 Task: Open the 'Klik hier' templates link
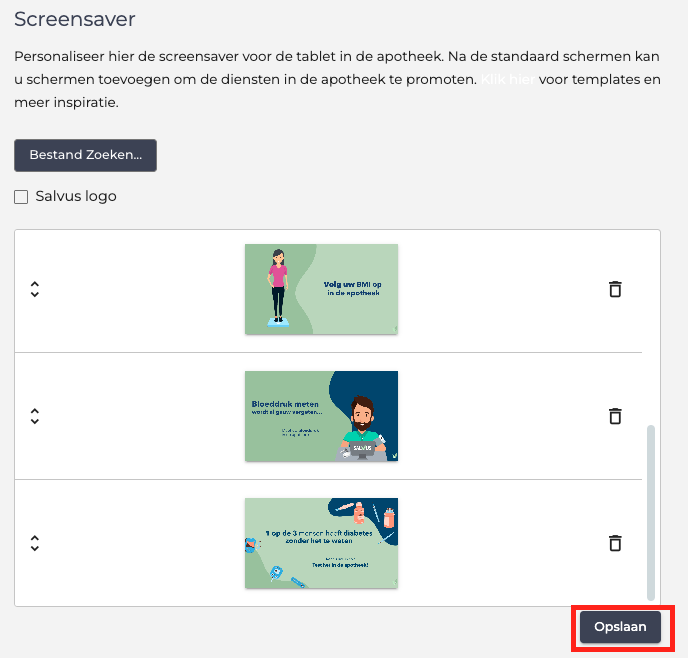point(510,79)
